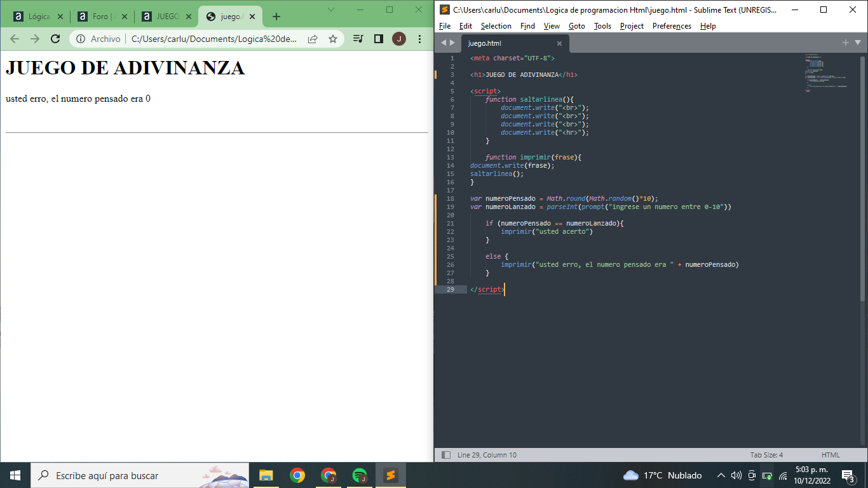Open Sublime Text Goto menu
The width and height of the screenshot is (868, 488).
tap(577, 26)
